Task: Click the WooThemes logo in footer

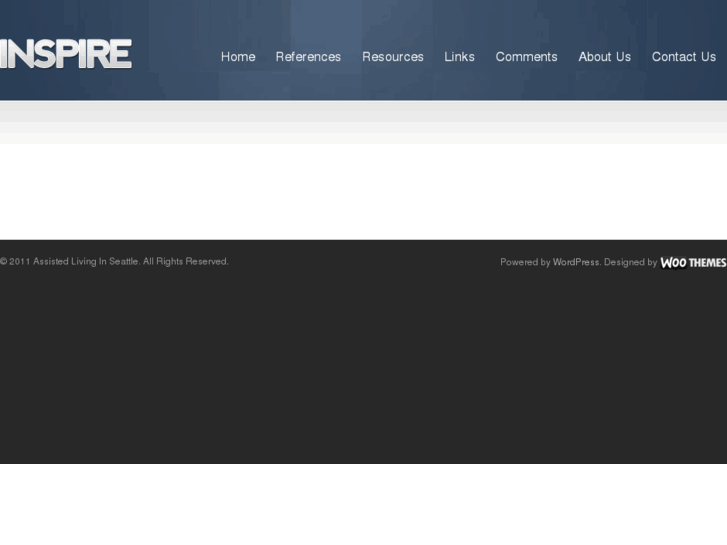Action: 693,263
